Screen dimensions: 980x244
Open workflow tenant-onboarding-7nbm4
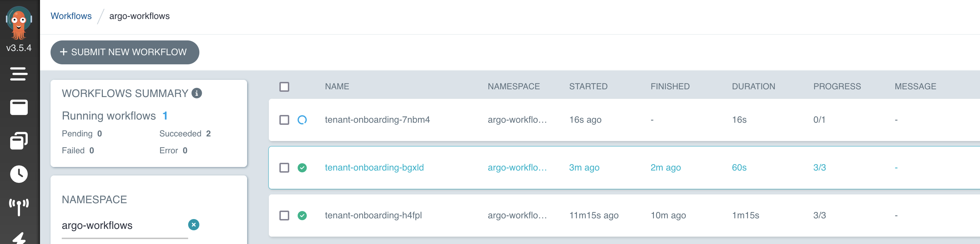tap(377, 120)
